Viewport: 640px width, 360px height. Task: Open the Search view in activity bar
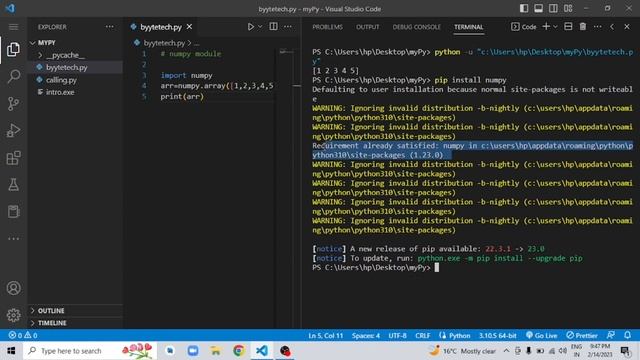(x=13, y=76)
